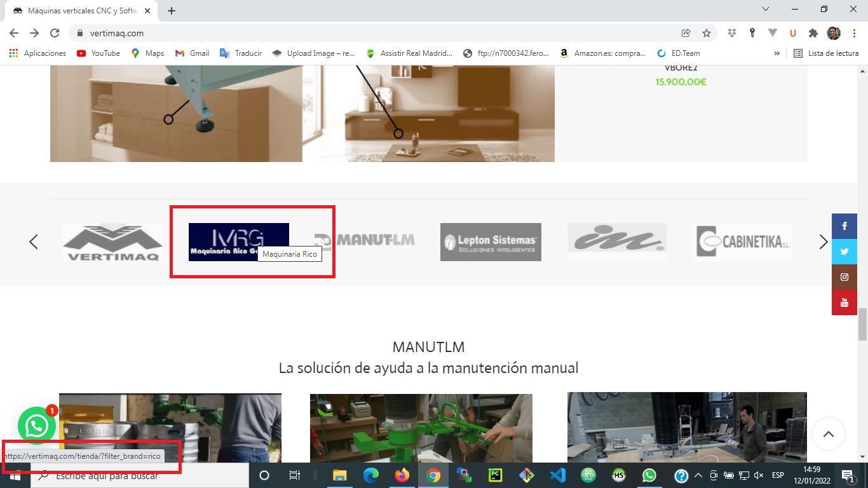
Task: Open the Vue devtools extension icon
Action: tap(773, 33)
